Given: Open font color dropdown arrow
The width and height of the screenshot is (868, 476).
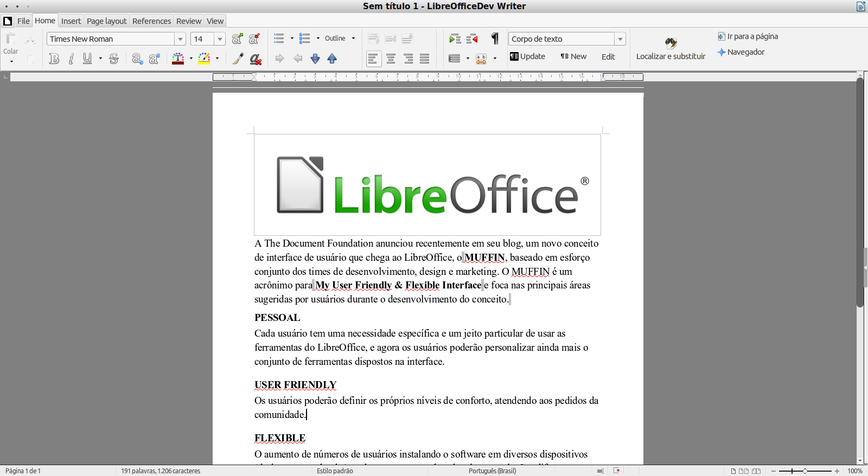Looking at the screenshot, I should [x=191, y=59].
